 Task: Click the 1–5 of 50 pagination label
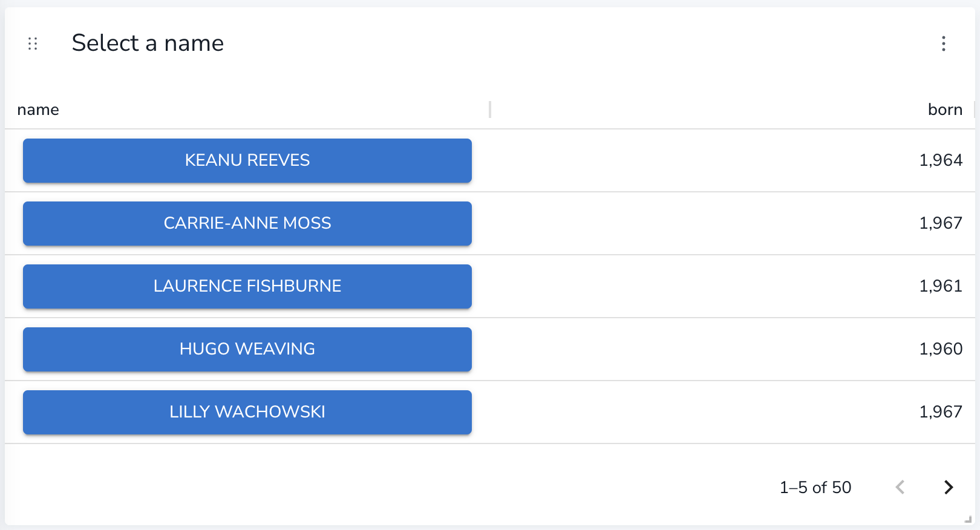pyautogui.click(x=815, y=487)
